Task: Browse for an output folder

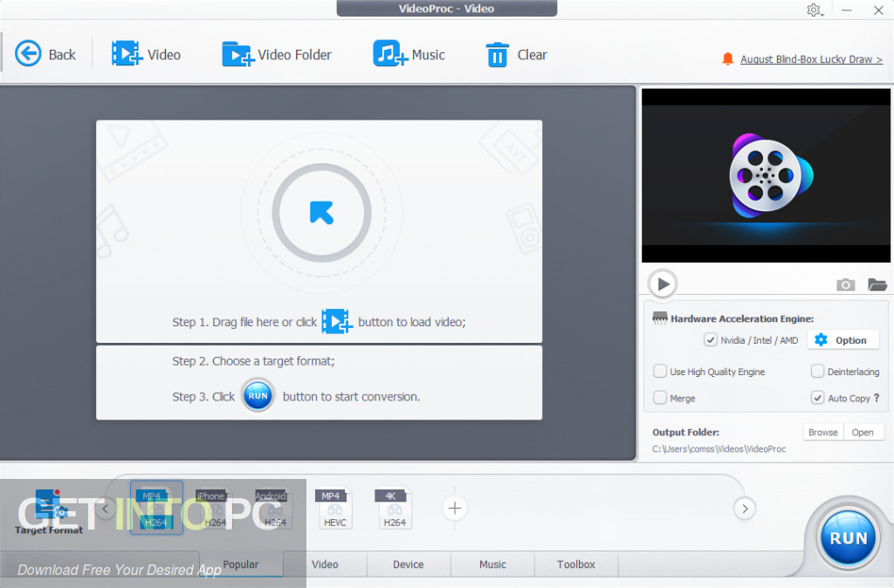Action: pyautogui.click(x=822, y=433)
